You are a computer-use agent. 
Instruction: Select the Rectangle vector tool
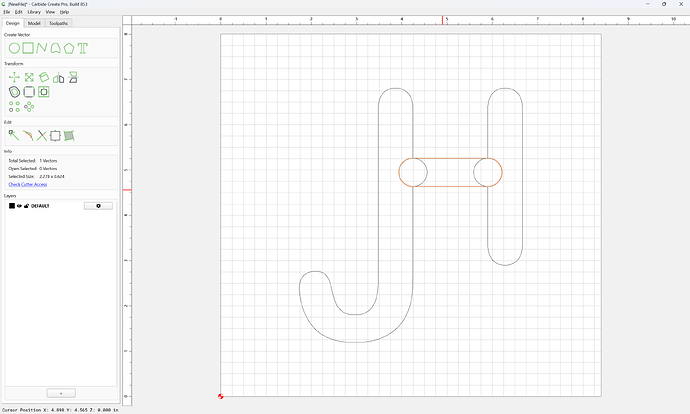pyautogui.click(x=28, y=48)
